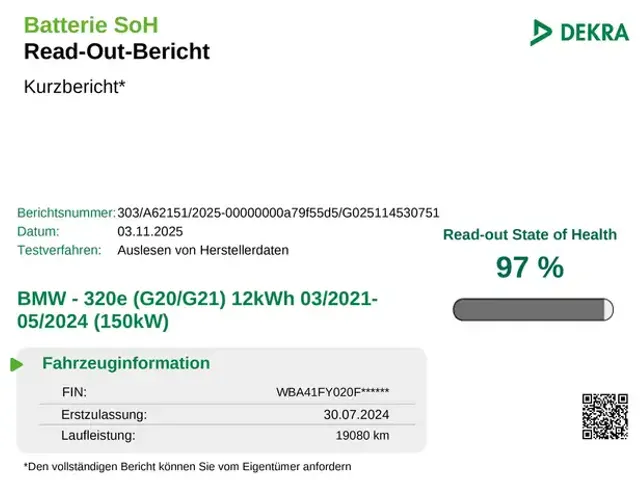Screen dimensions: 640x480
Task: Select the Laufleistung value 19080 km
Action: click(362, 436)
